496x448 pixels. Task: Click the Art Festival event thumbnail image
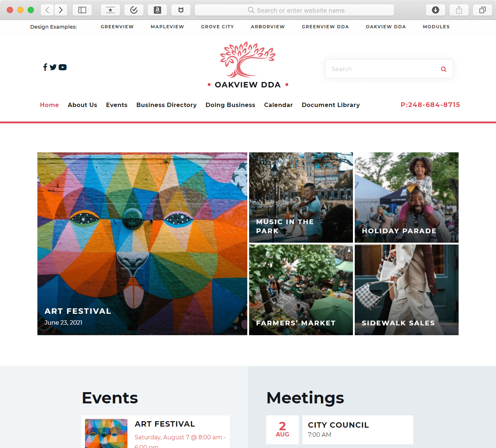[106, 433]
